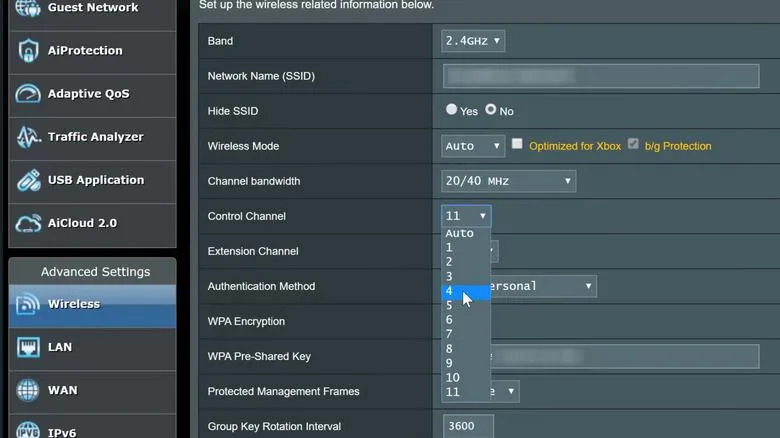Enable Optimized for Xbox checkbox
The image size is (780, 438).
pos(517,144)
